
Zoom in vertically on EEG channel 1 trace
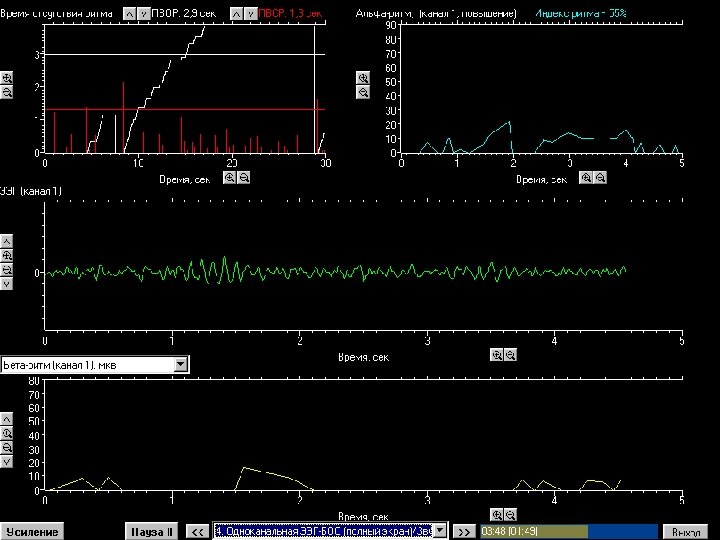point(7,256)
